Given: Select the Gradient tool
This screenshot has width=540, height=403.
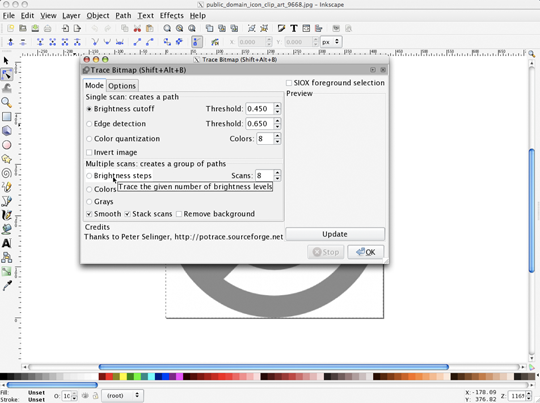Looking at the screenshot, I should 7,271.
